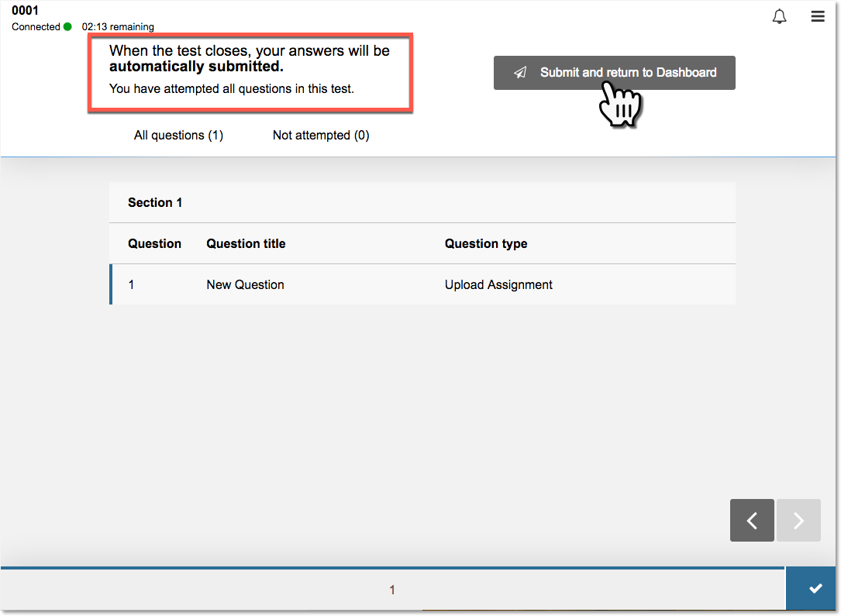
Task: Open the New Question title link
Action: tap(245, 284)
